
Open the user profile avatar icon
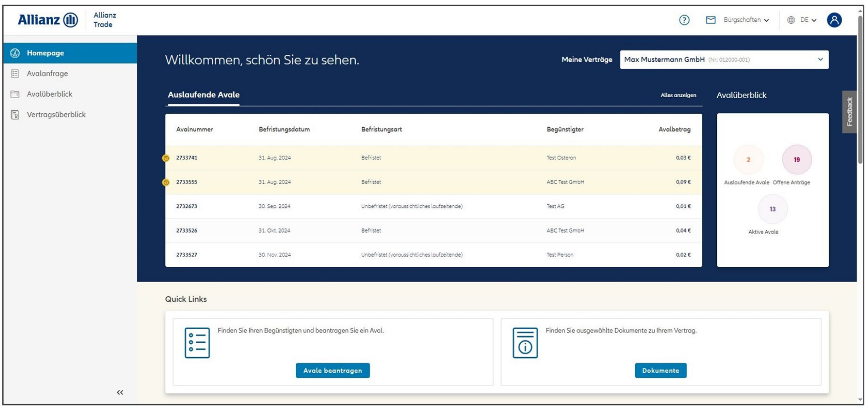(834, 20)
